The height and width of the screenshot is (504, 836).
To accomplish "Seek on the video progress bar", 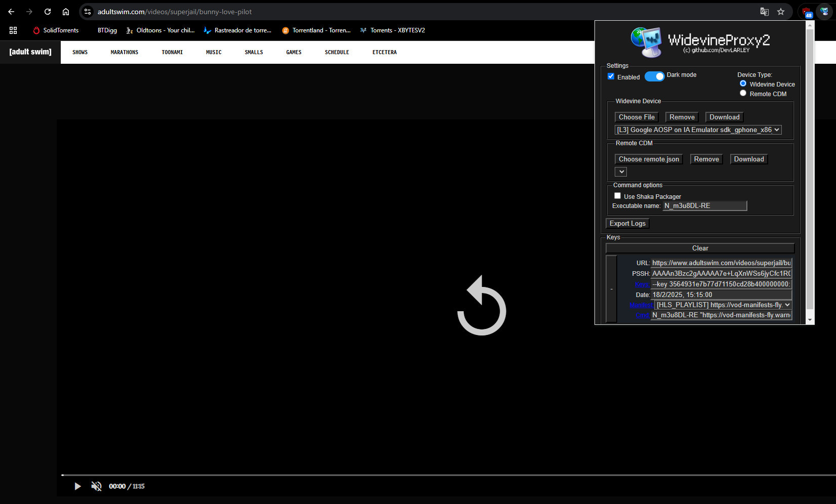I will (x=449, y=475).
